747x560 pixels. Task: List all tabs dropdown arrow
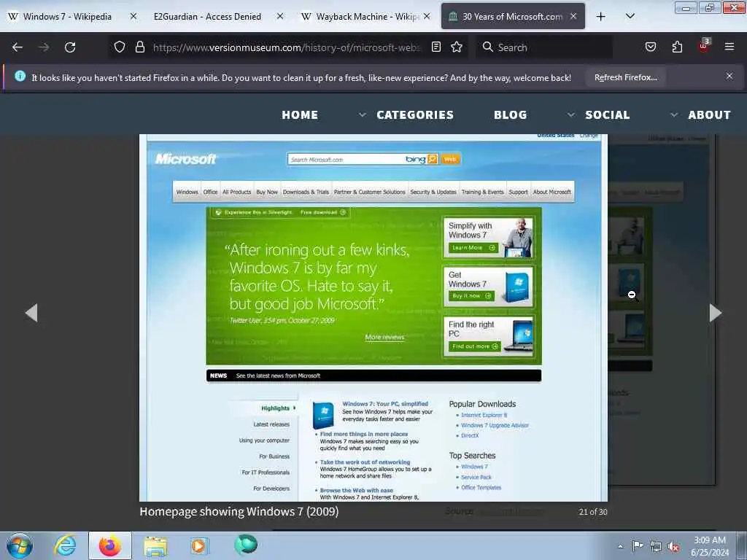pyautogui.click(x=630, y=17)
